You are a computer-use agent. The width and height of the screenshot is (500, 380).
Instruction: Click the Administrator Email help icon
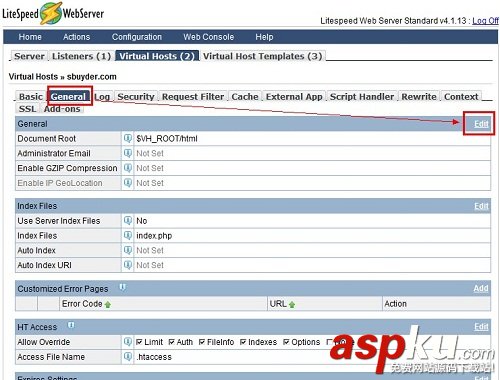[x=128, y=153]
